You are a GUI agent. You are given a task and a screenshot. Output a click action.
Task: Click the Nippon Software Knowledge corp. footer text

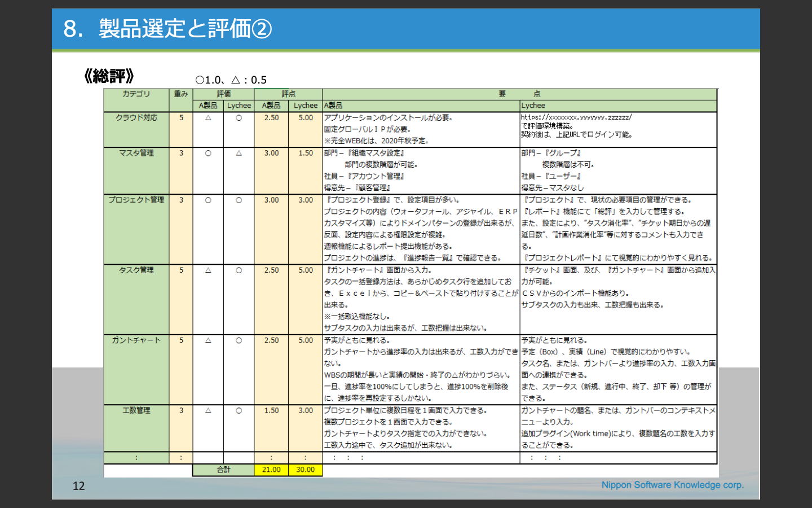672,485
